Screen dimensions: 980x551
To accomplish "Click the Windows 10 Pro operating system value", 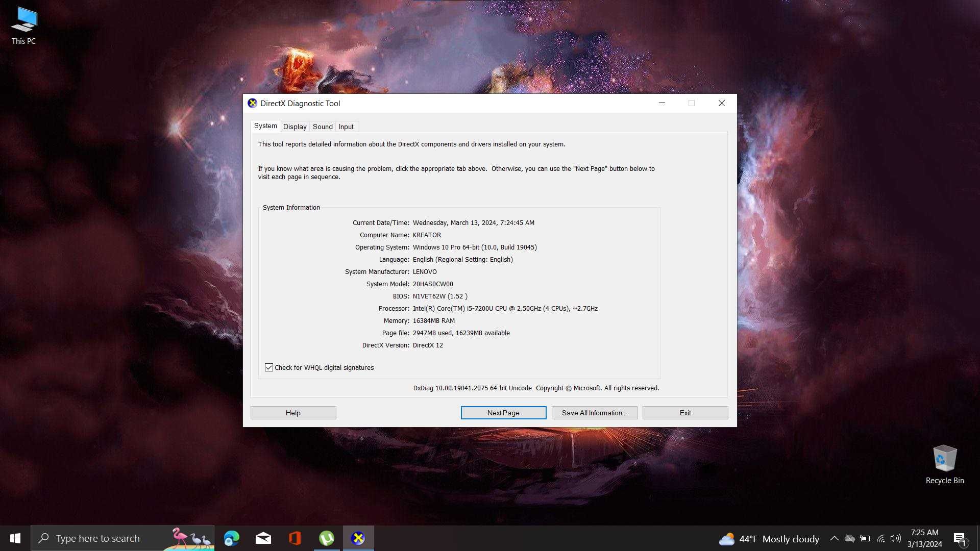I will point(475,247).
